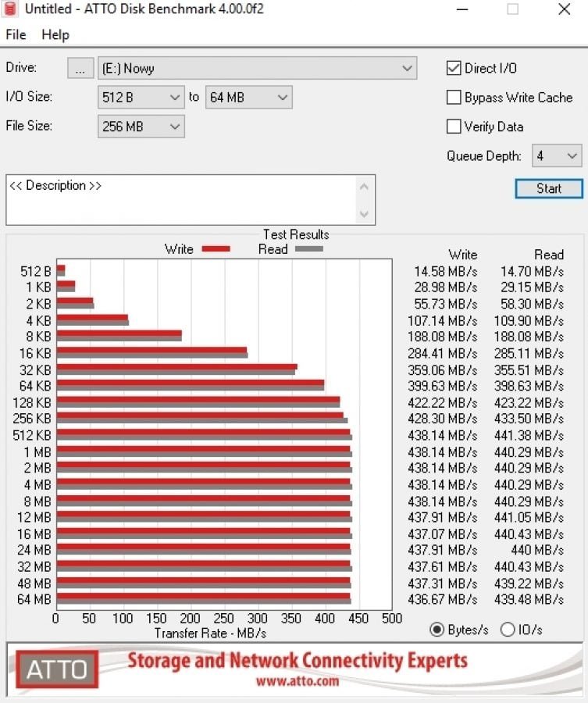Click the 48 MB row label
Viewport: 588px width, 703px height.
click(x=34, y=583)
